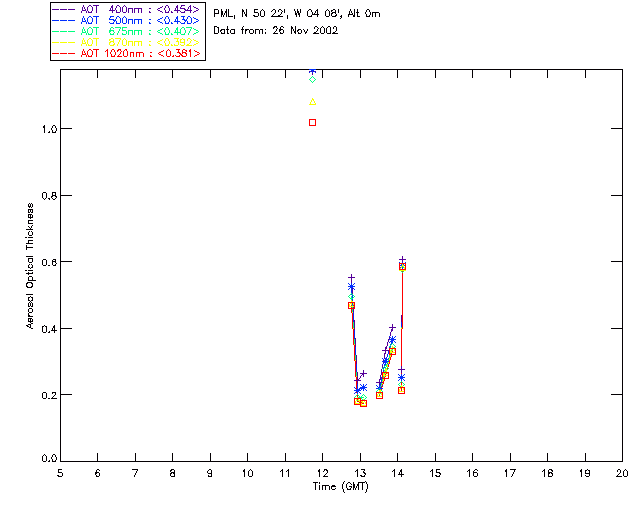Click the purple plus marker at 0.6 peak

click(x=402, y=260)
